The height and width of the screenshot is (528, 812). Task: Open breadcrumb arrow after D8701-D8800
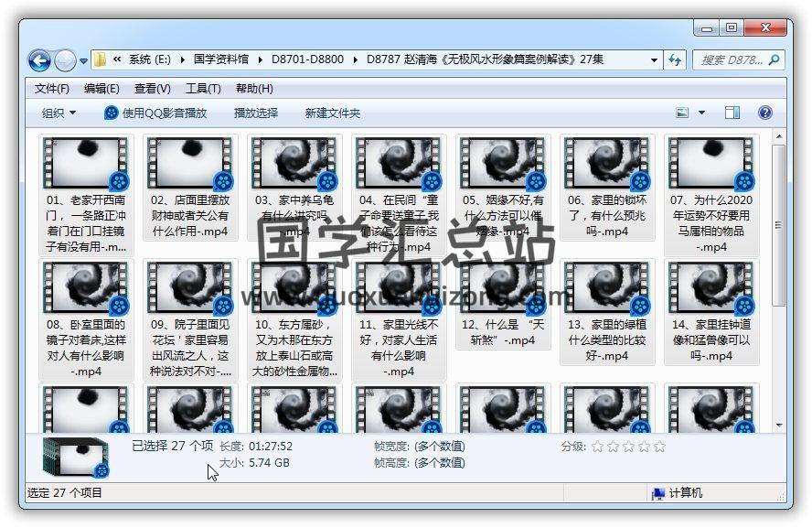pyautogui.click(x=355, y=59)
